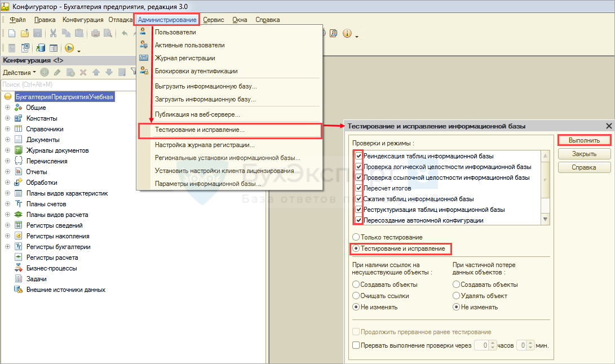
Task: Toggle 'Пересоздание автономной конфигурации' checkbox
Action: point(359,220)
